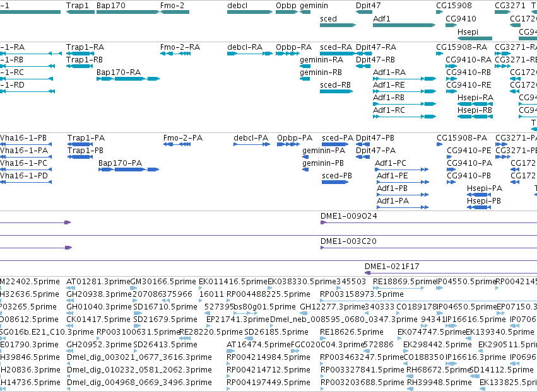537x392 pixels.
Task: Click the AT01281.3prime EST label
Action: pyautogui.click(x=98, y=282)
